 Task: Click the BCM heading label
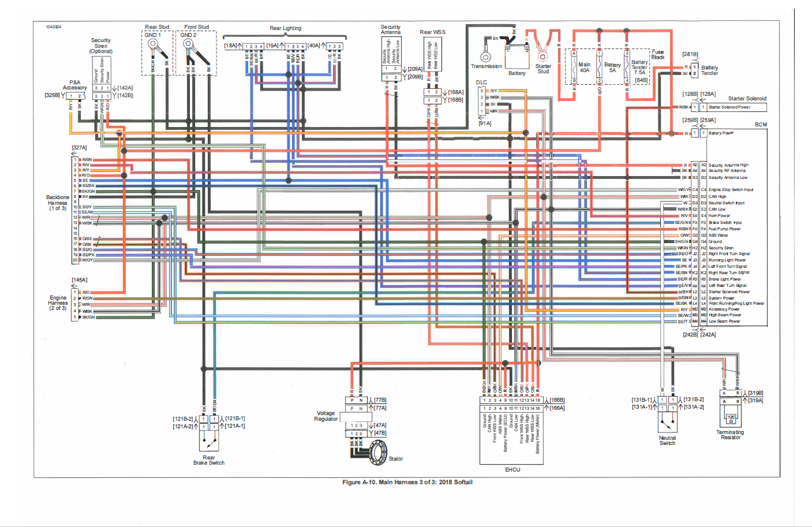[x=761, y=125]
